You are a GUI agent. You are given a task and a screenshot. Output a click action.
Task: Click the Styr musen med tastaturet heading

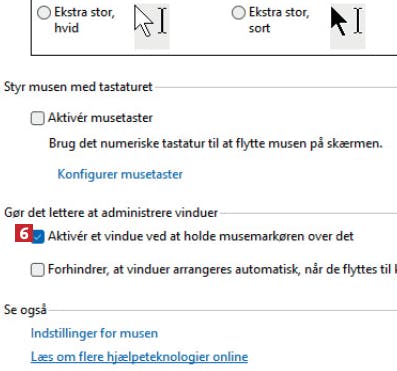point(78,87)
